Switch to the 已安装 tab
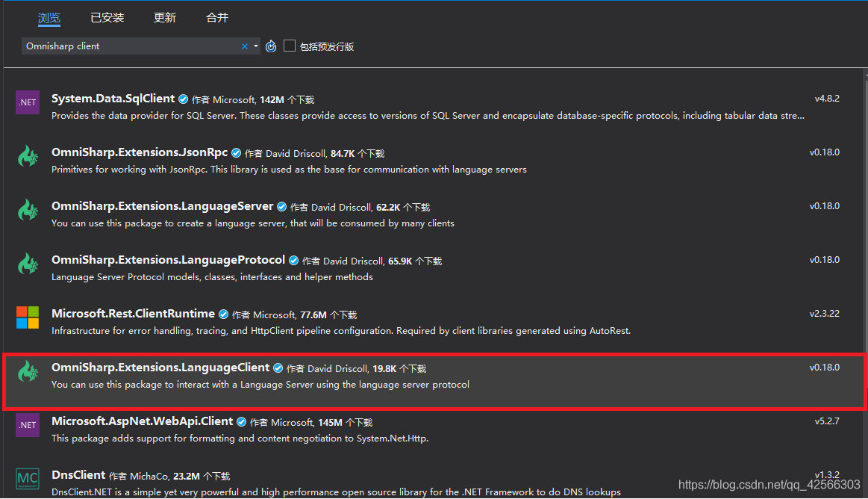868x499 pixels. 106,17
